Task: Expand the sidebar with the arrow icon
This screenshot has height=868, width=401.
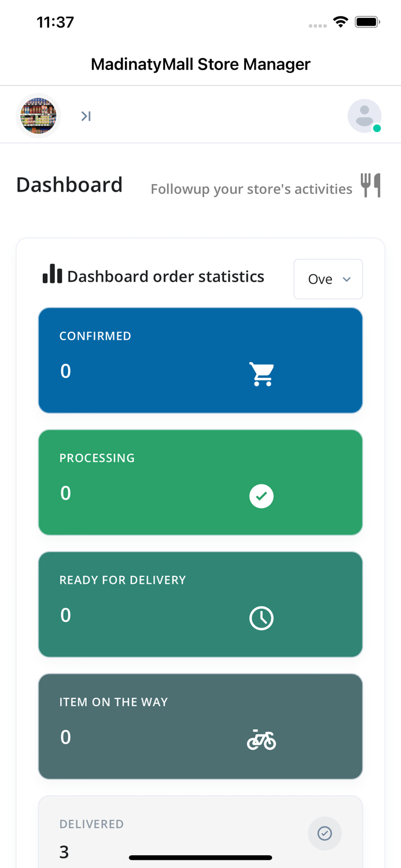Action: click(86, 116)
